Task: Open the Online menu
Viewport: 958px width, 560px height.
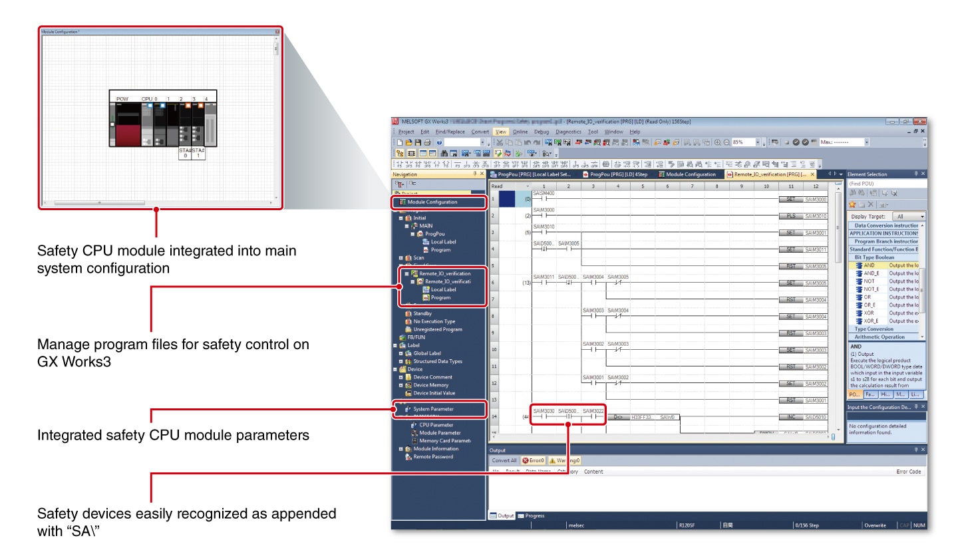Action: coord(520,132)
